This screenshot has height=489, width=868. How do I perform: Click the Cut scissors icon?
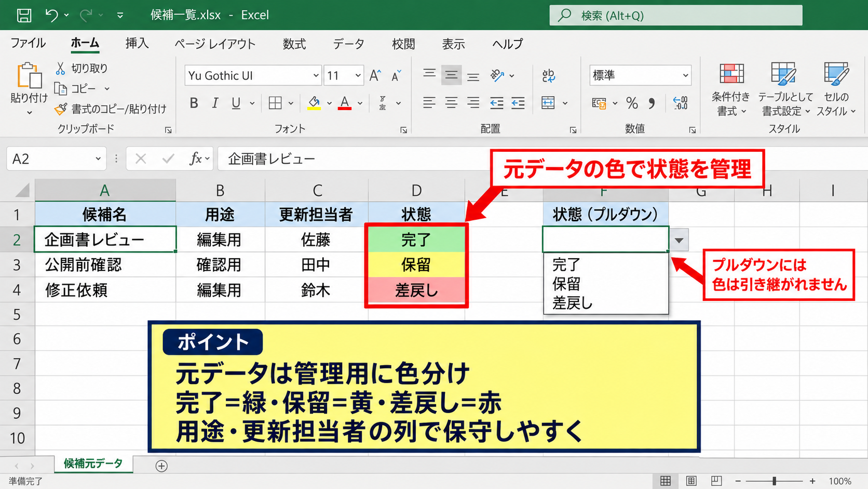click(x=60, y=68)
